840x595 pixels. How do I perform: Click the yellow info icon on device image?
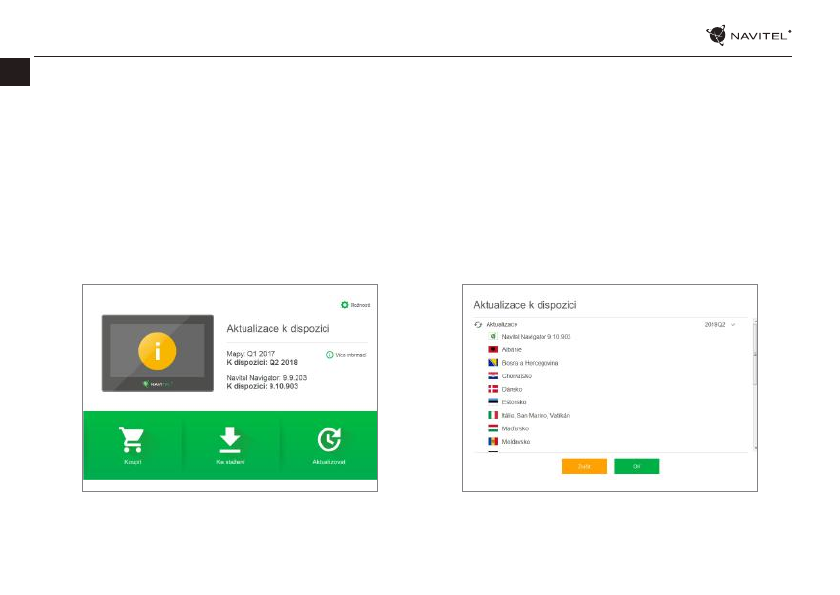coord(157,351)
